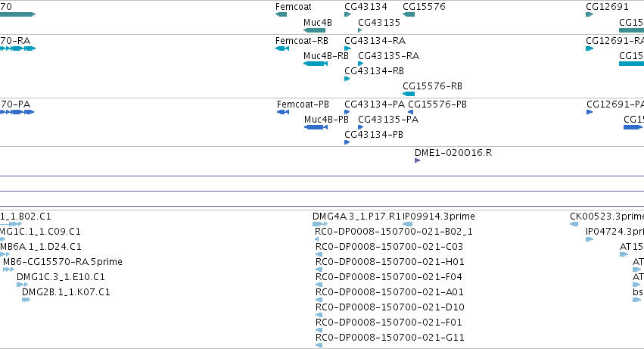Select the EST label ending in 1_1.C09.C1
The image size is (644, 349).
(x=40, y=232)
